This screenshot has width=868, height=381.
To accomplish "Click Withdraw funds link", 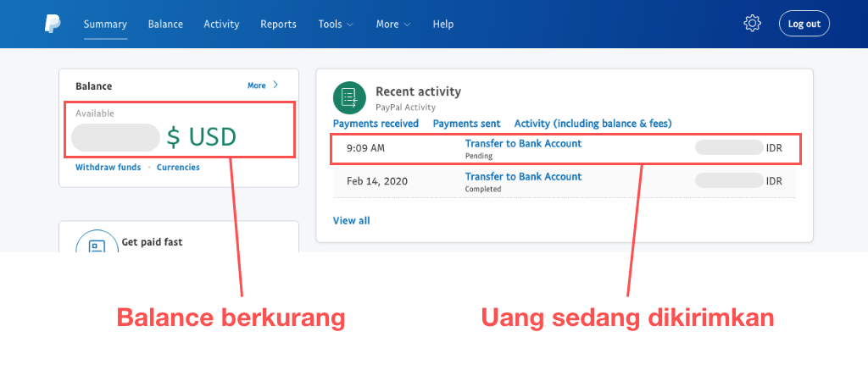I will pos(108,167).
